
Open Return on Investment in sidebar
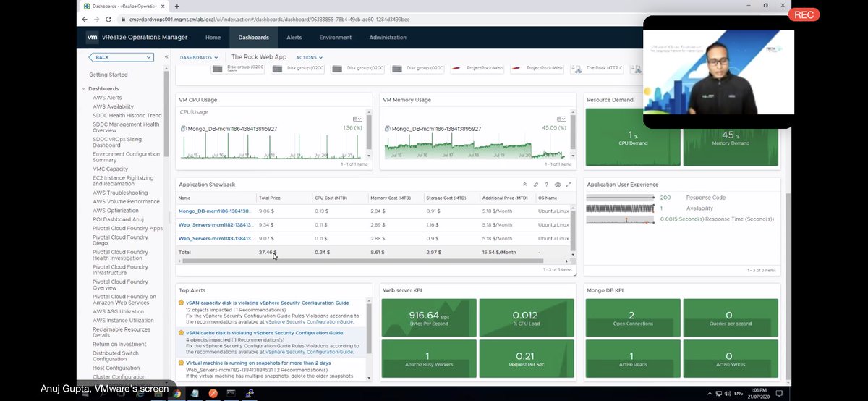pos(119,344)
